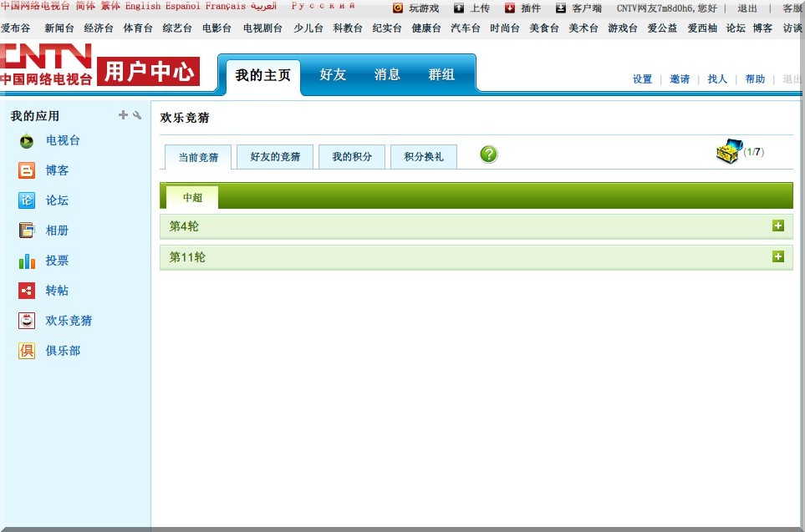The height and width of the screenshot is (532, 805).
Task: Click the plus icon beside 我的应用
Action: coord(124,115)
